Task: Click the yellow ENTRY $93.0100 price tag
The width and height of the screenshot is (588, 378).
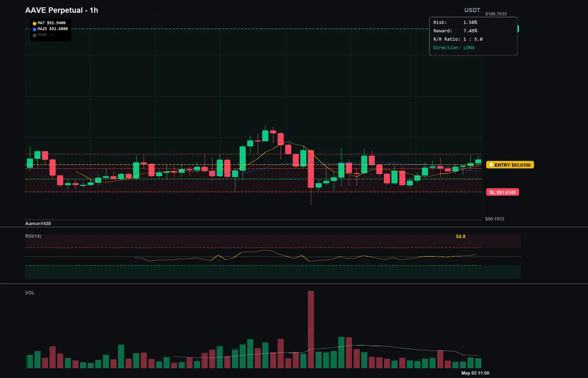Action: click(x=510, y=165)
